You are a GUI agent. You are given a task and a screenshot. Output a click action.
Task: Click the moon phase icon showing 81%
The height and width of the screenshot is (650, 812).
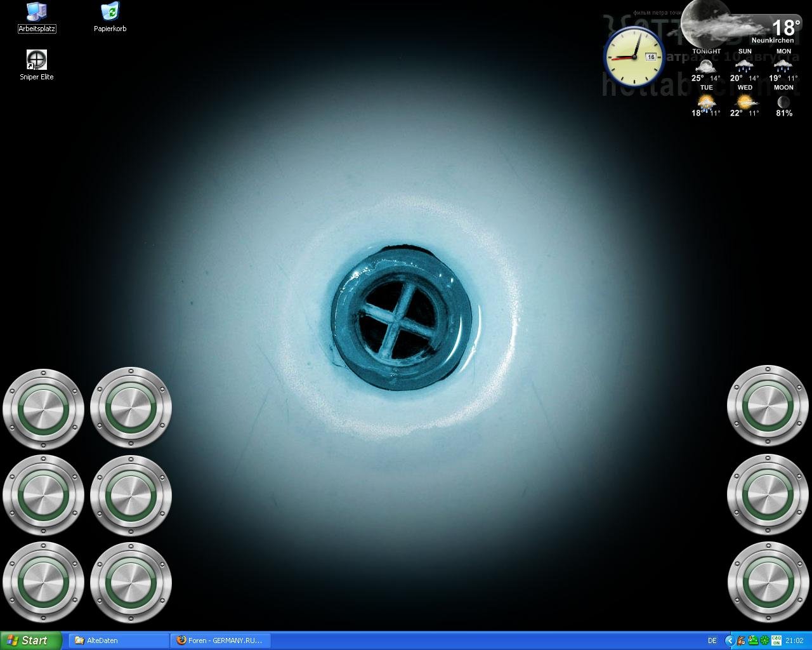click(x=784, y=102)
